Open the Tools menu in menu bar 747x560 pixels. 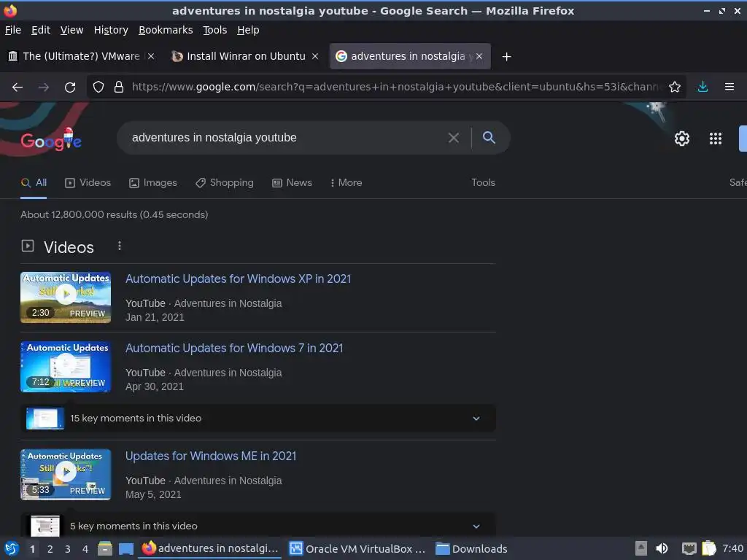(215, 30)
